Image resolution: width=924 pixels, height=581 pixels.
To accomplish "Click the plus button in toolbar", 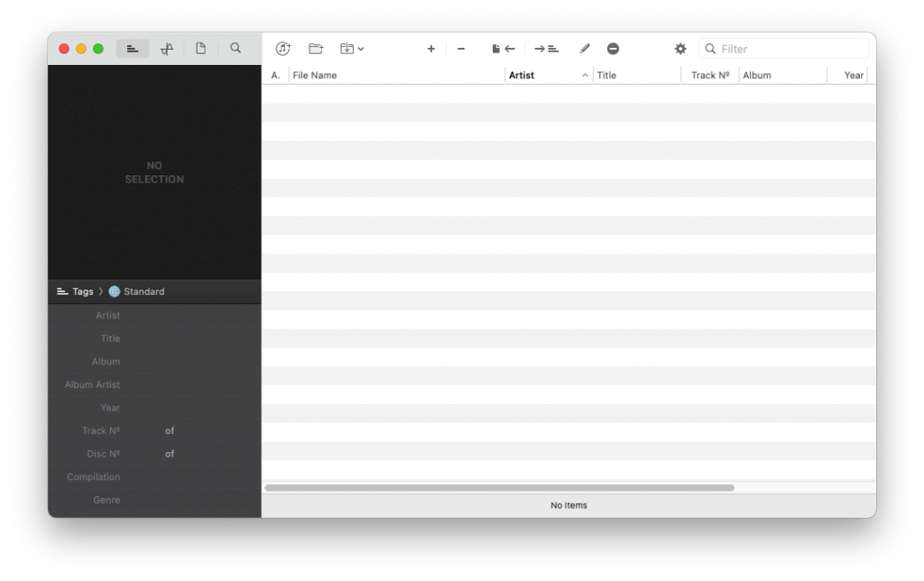I will (430, 49).
